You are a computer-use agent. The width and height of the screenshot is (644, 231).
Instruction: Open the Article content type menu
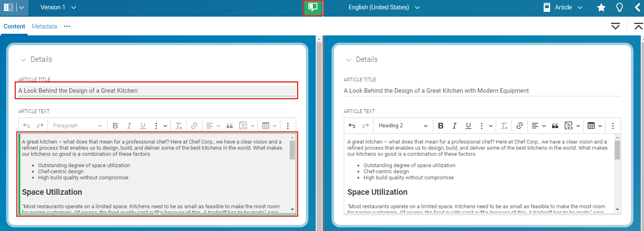(563, 7)
